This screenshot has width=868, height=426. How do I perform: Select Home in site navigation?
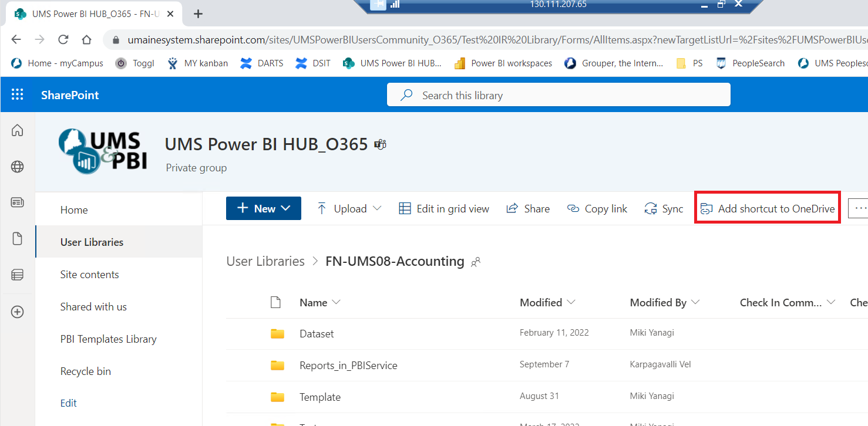point(74,210)
